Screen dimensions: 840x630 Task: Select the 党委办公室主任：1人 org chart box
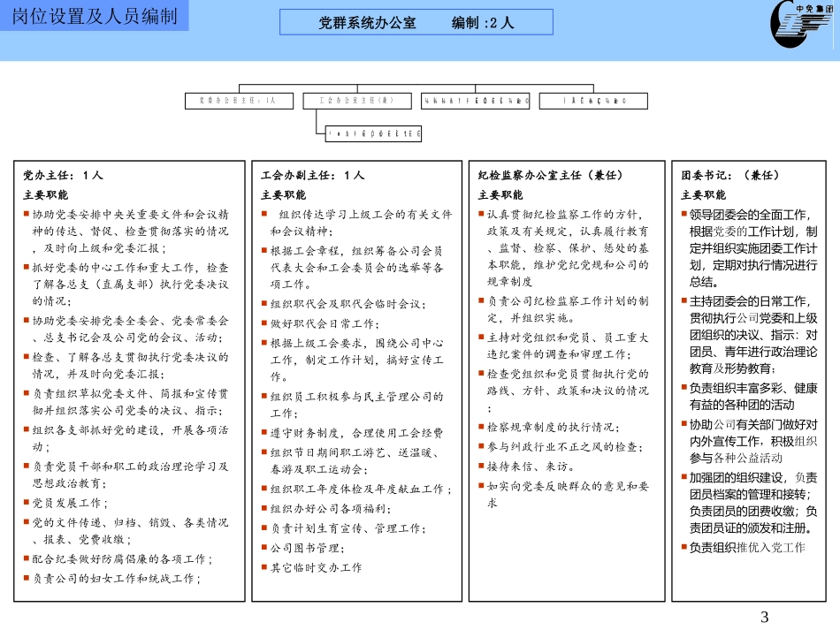pos(239,101)
